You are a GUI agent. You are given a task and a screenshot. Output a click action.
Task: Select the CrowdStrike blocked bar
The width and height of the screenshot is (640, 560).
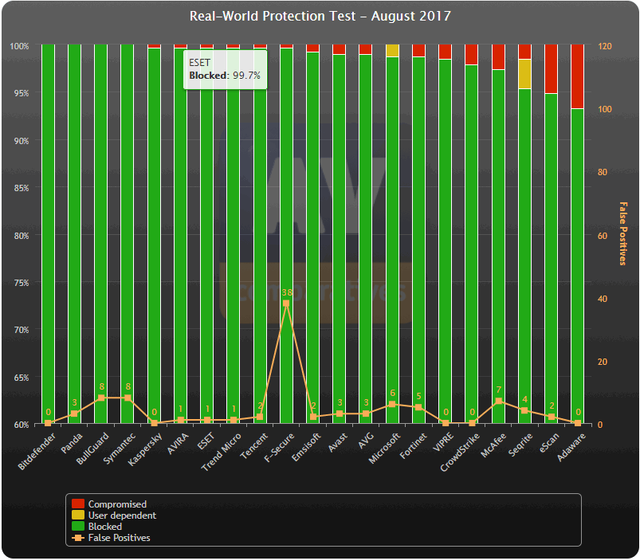click(472, 244)
